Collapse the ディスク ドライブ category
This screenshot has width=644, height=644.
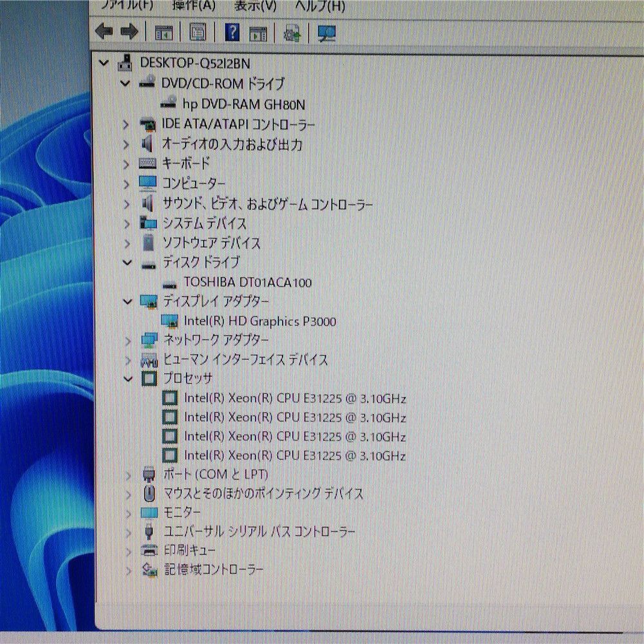click(x=128, y=262)
